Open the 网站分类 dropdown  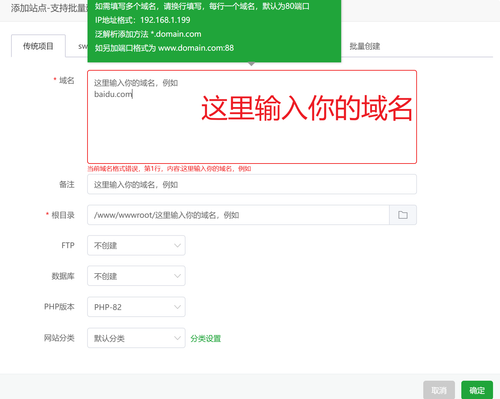136,338
